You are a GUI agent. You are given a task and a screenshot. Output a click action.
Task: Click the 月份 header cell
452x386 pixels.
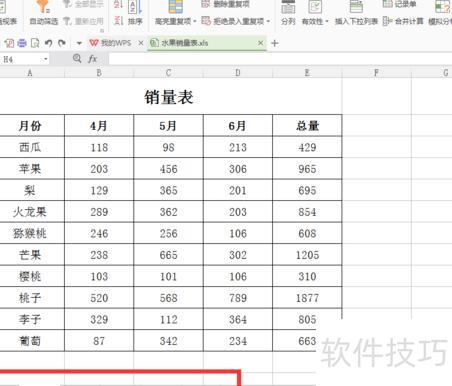[x=31, y=126]
